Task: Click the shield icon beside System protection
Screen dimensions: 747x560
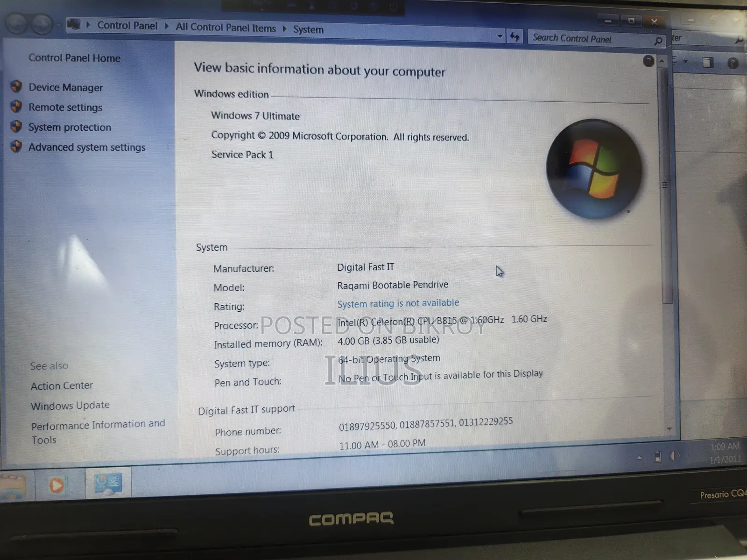Action: [16, 126]
